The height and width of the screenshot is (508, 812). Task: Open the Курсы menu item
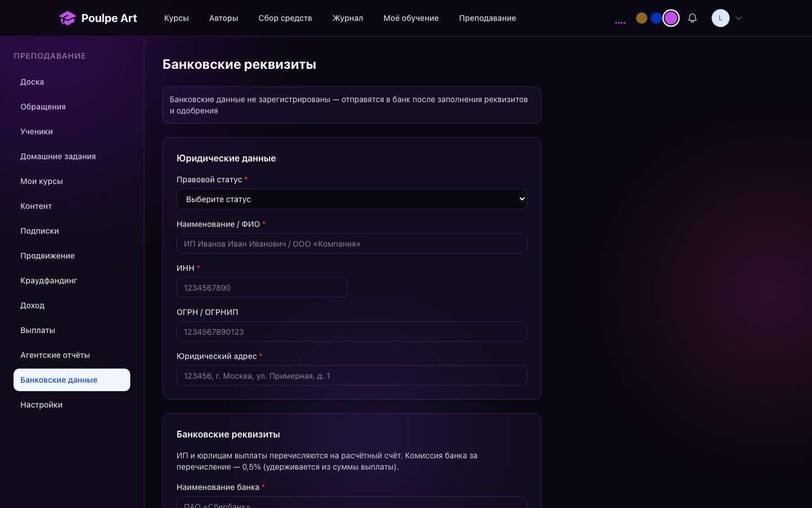[176, 18]
